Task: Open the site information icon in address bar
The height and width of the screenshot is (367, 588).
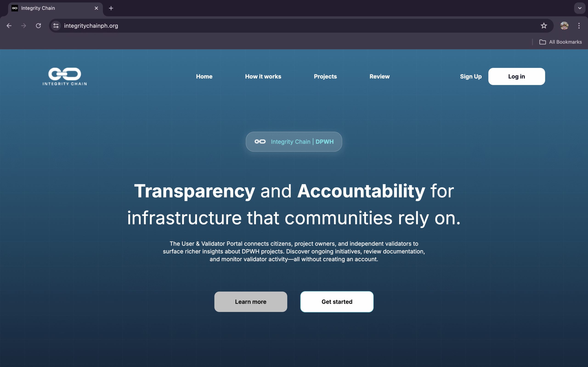Action: click(56, 26)
